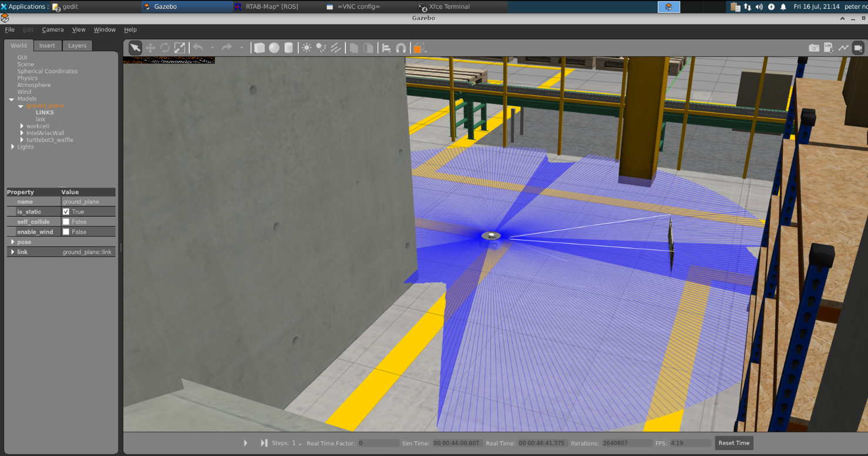Add a point light to scene
Viewport: 868px width, 456px height.
click(307, 48)
